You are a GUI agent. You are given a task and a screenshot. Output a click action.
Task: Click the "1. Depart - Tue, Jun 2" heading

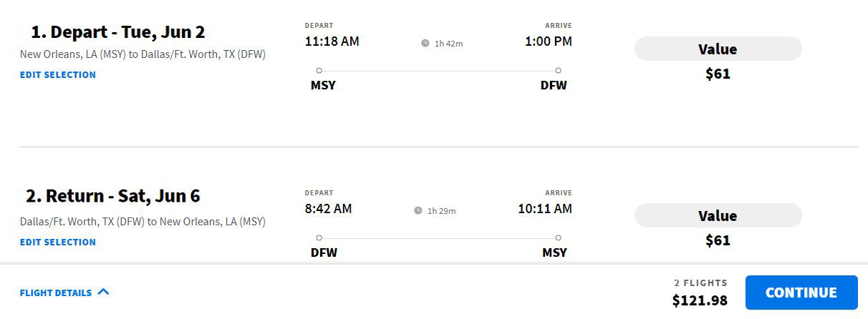point(118,32)
